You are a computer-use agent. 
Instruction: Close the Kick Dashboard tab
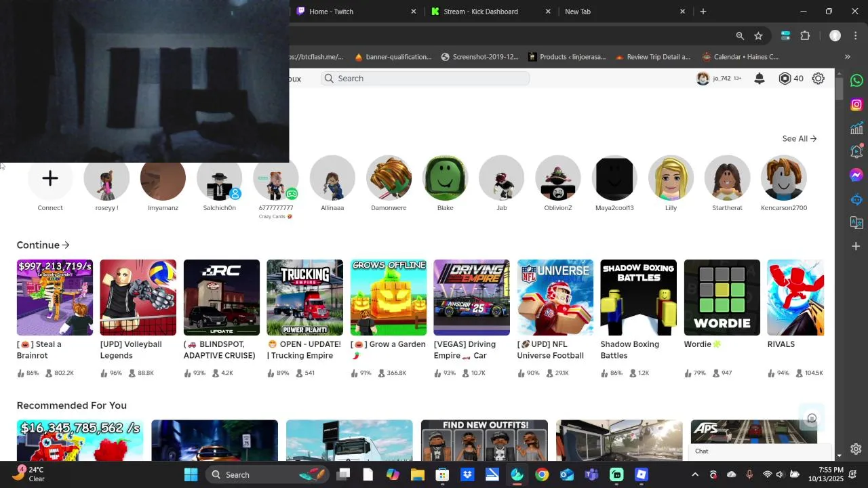(548, 12)
